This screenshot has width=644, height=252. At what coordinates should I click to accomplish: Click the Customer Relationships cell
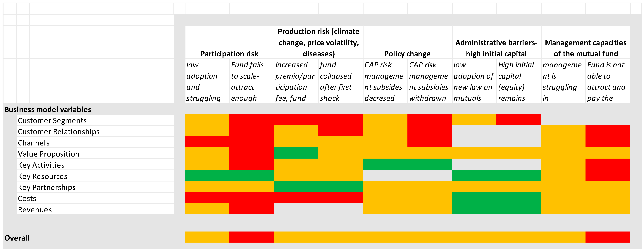point(59,131)
